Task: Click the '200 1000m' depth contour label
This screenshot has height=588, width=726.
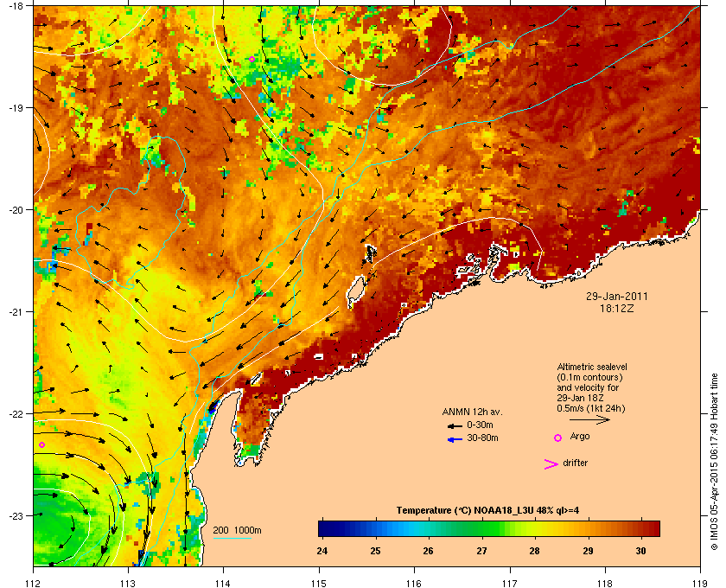Action: point(237,530)
